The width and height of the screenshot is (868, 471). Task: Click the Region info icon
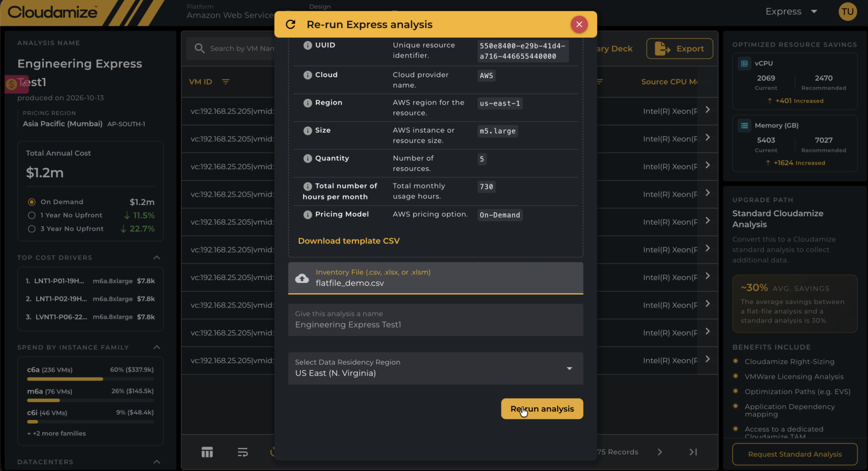tap(307, 103)
